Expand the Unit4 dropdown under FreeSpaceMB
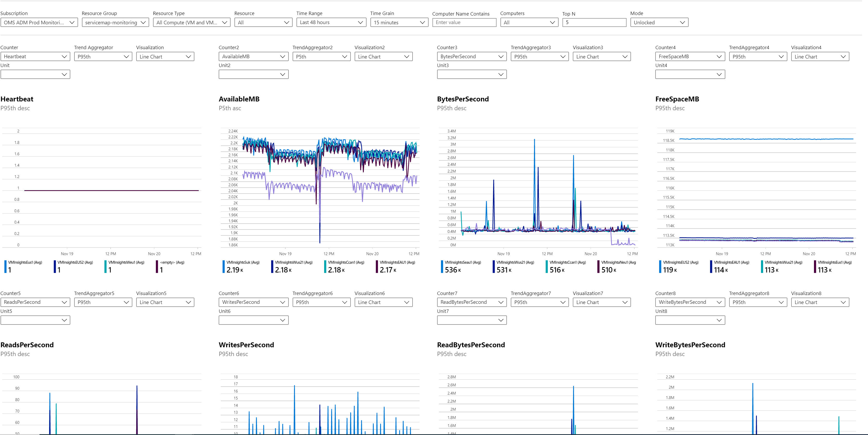868x435 pixels. (689, 74)
